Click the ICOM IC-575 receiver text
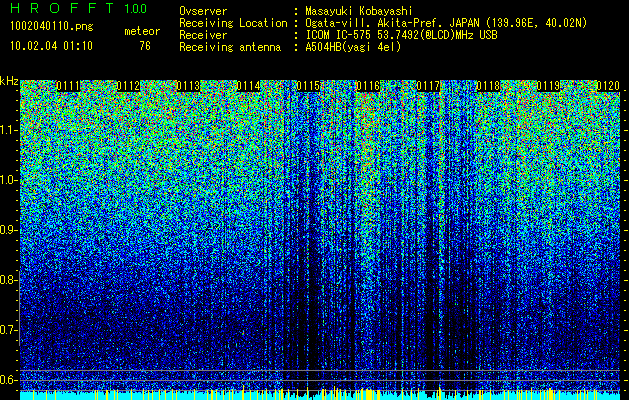629x400 pixels. pos(402,35)
